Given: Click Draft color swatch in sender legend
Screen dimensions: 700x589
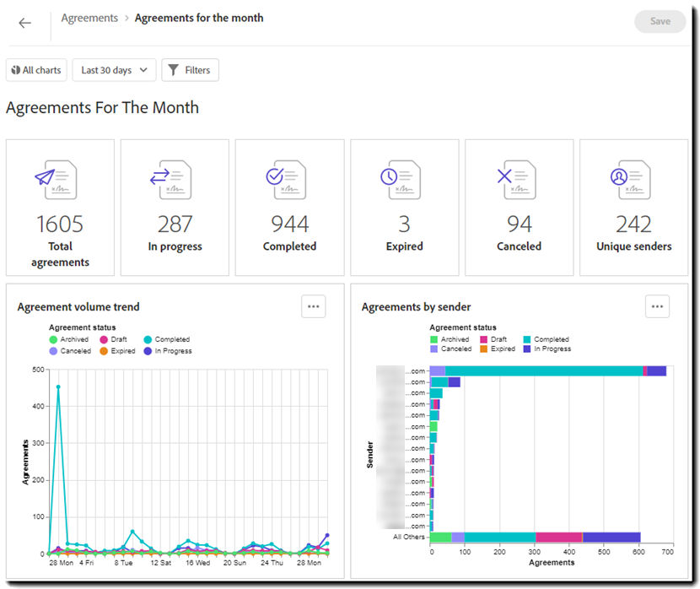Looking at the screenshot, I should tap(483, 339).
